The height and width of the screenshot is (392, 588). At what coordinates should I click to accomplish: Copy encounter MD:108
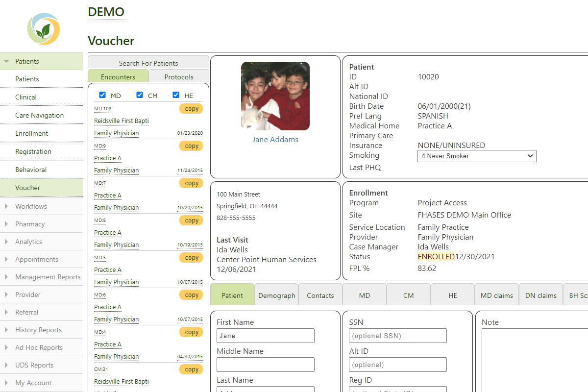pyautogui.click(x=191, y=109)
